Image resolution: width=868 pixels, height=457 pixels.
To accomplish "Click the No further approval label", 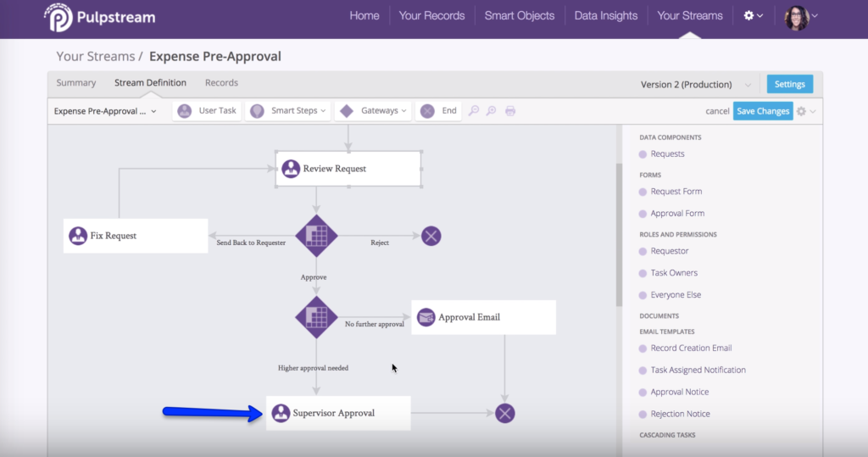I will point(374,324).
